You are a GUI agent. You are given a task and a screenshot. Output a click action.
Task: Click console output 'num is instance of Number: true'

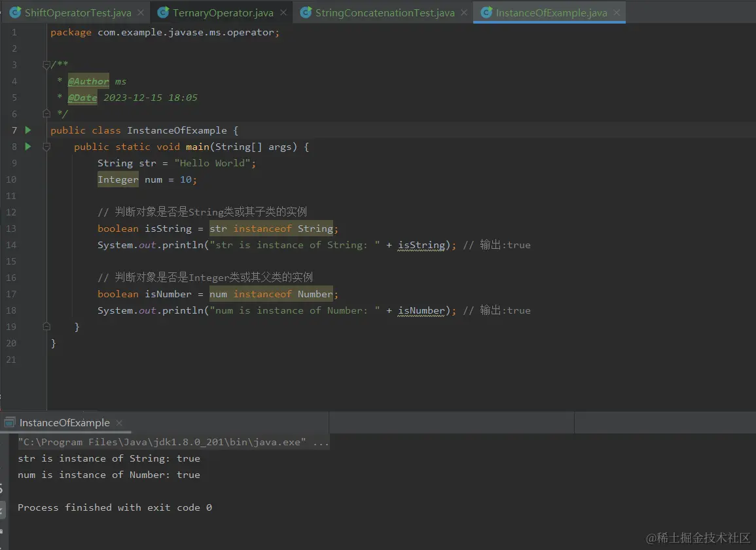tap(109, 475)
